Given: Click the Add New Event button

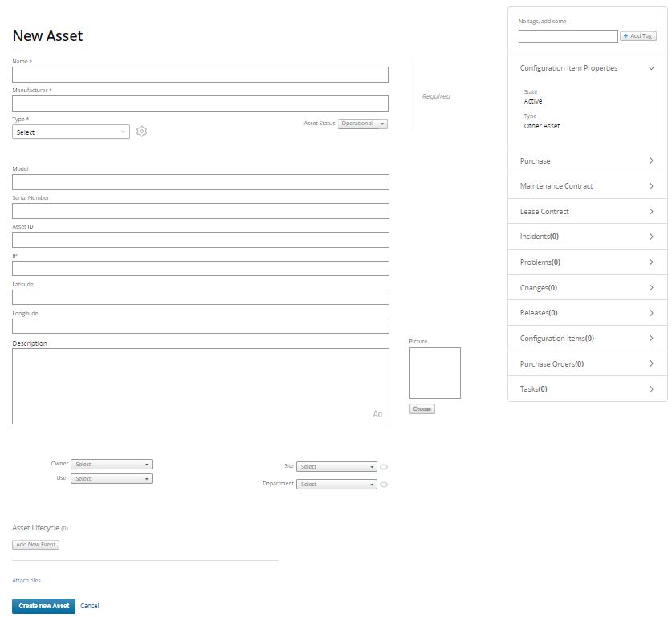Looking at the screenshot, I should [x=36, y=545].
